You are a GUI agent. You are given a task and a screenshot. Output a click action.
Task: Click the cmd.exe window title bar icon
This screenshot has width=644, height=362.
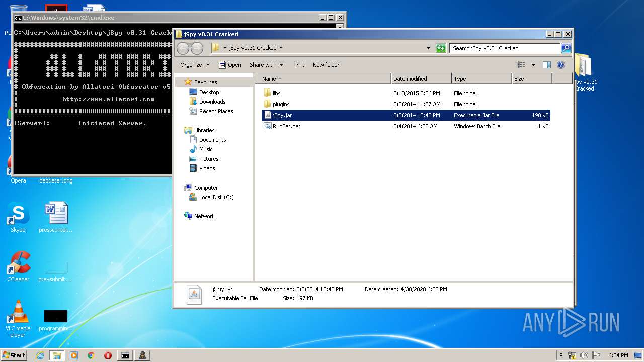[18, 18]
